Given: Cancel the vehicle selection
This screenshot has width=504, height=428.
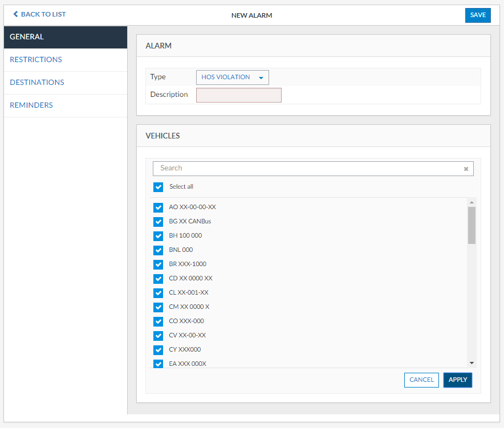Looking at the screenshot, I should pos(421,380).
